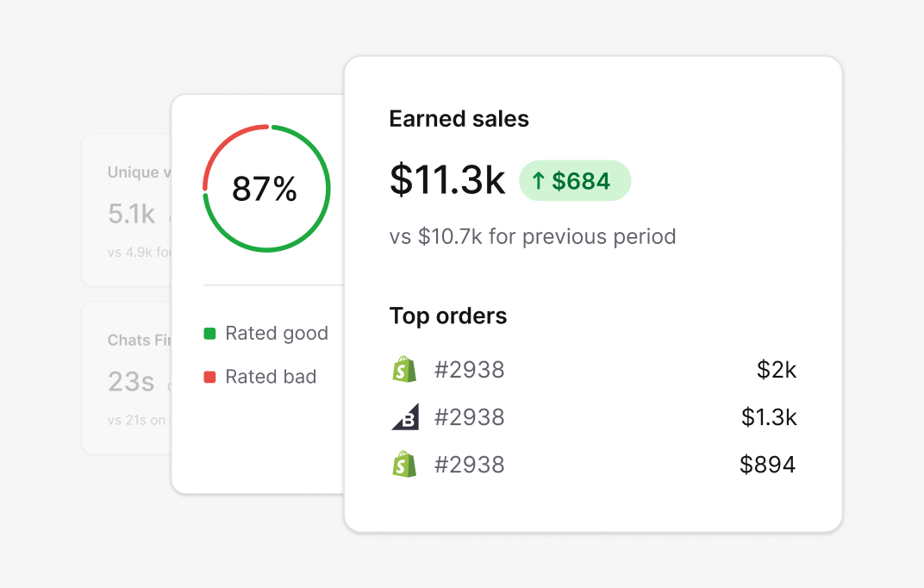Open the first #2938 order worth $2k
Image resolution: width=924 pixels, height=588 pixels.
(470, 369)
